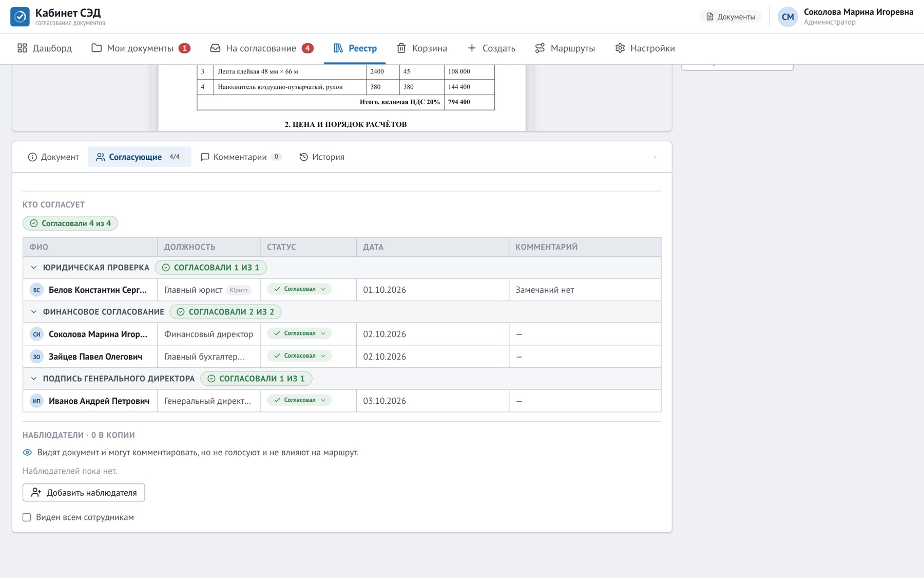This screenshot has width=924, height=578.
Task: Open the Мои документы section
Action: point(141,48)
